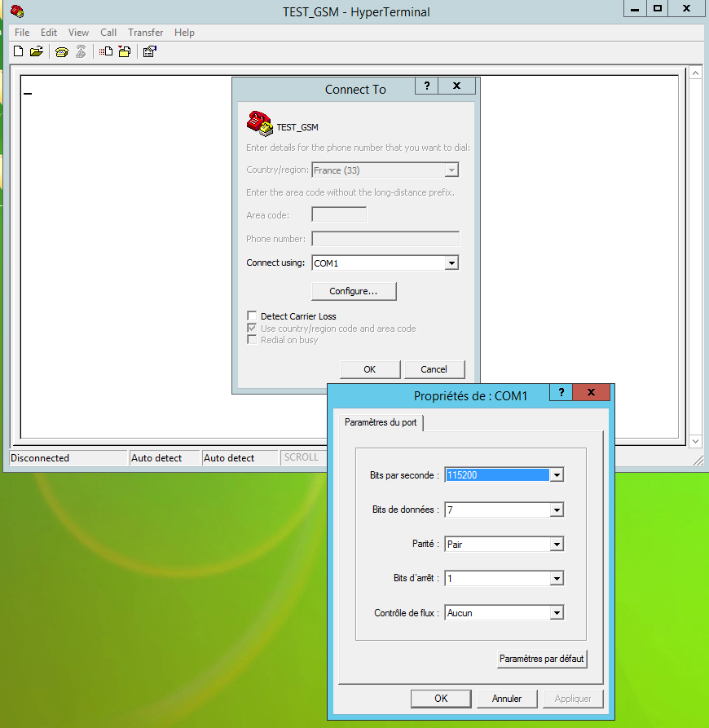The image size is (709, 728).
Task: Open the Parité dropdown list
Action: [557, 545]
